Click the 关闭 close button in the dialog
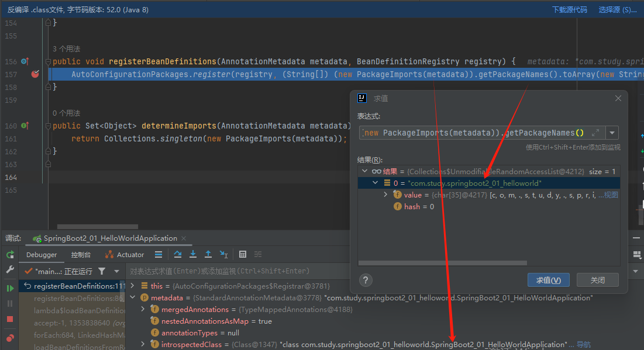The height and width of the screenshot is (350, 644). (x=598, y=280)
